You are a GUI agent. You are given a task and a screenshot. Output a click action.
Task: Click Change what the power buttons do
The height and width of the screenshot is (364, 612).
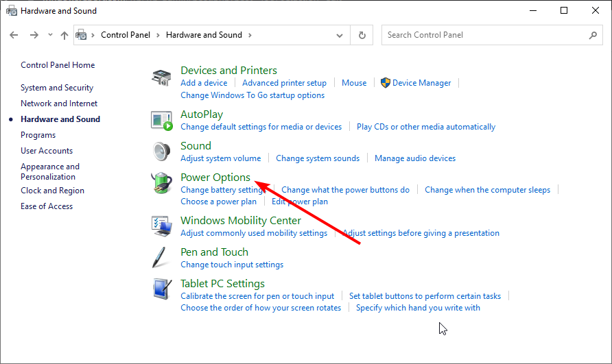pos(345,190)
